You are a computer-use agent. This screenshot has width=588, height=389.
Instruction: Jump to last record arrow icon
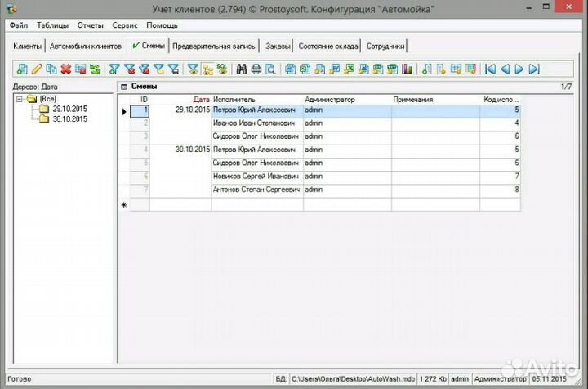[534, 69]
